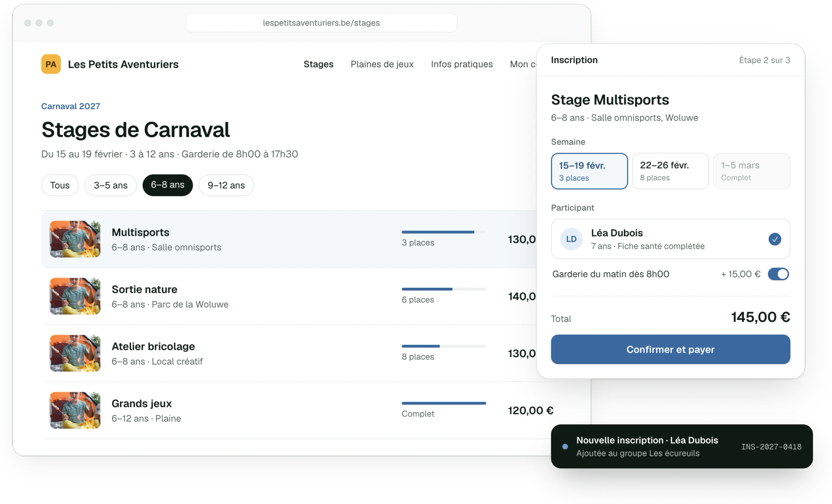832x504 pixels.
Task: Select the 22–26 févr. week option
Action: 670,171
